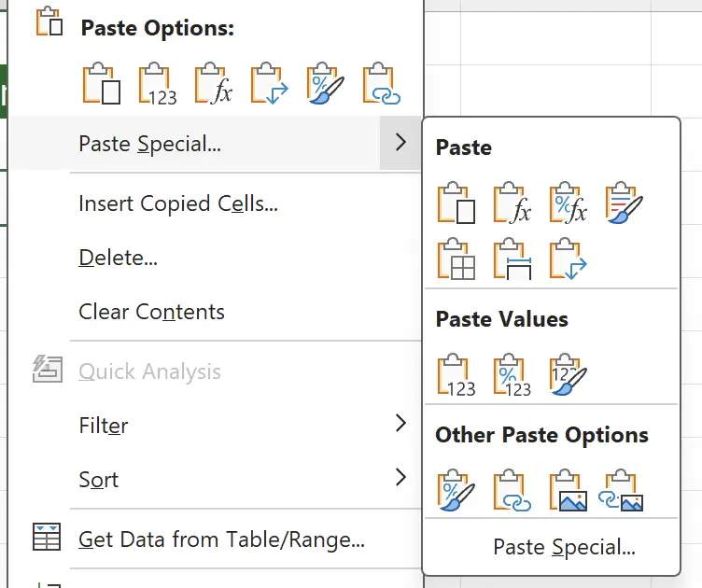Open Paste Special dialog link at submenu bottom
Screen dimensions: 702x588
(x=564, y=548)
